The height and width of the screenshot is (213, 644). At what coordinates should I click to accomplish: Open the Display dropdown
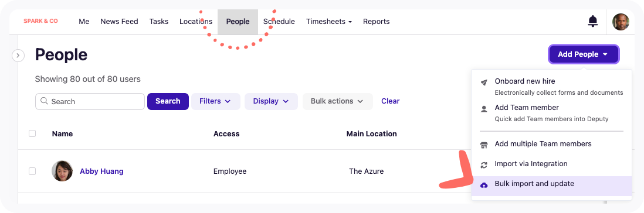point(271,101)
